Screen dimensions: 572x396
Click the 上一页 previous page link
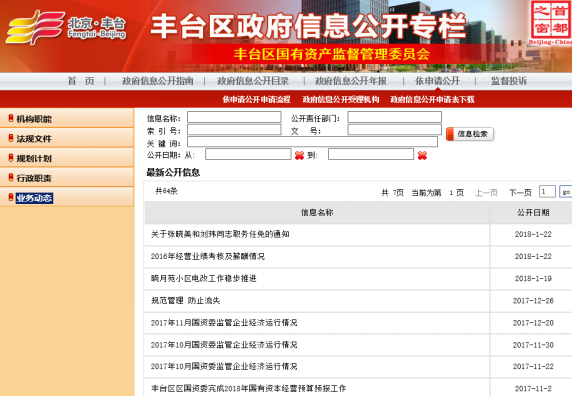coord(486,193)
